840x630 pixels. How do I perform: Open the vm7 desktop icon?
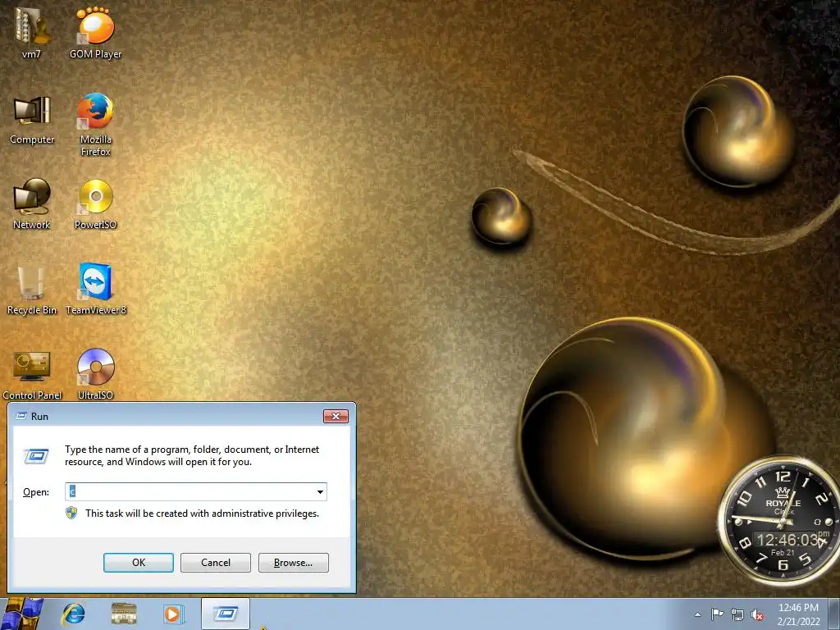(31, 32)
